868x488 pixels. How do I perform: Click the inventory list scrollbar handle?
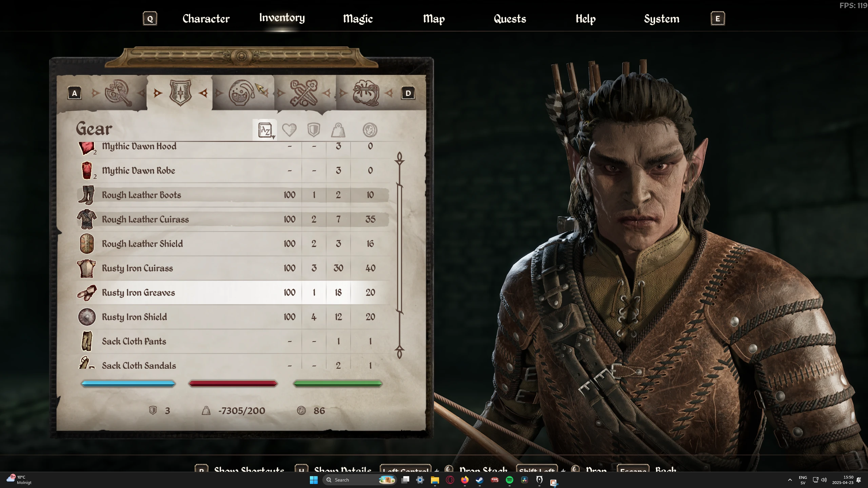399,249
